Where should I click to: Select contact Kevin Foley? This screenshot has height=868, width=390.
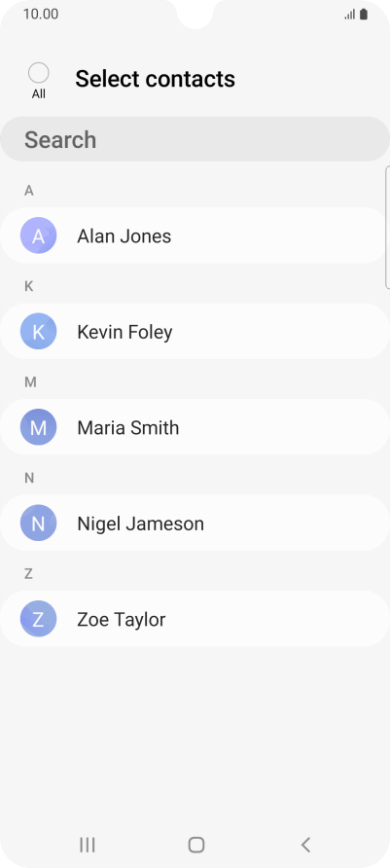click(195, 331)
